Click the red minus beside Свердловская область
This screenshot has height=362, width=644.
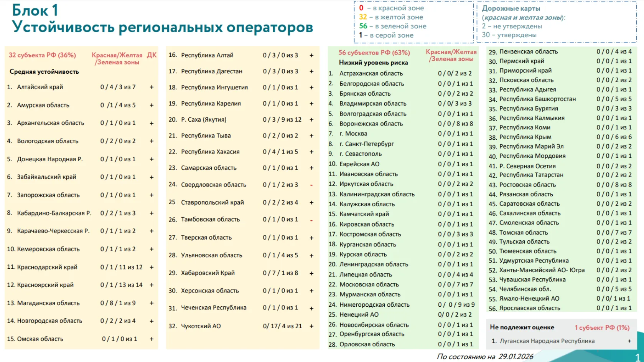pyautogui.click(x=311, y=185)
